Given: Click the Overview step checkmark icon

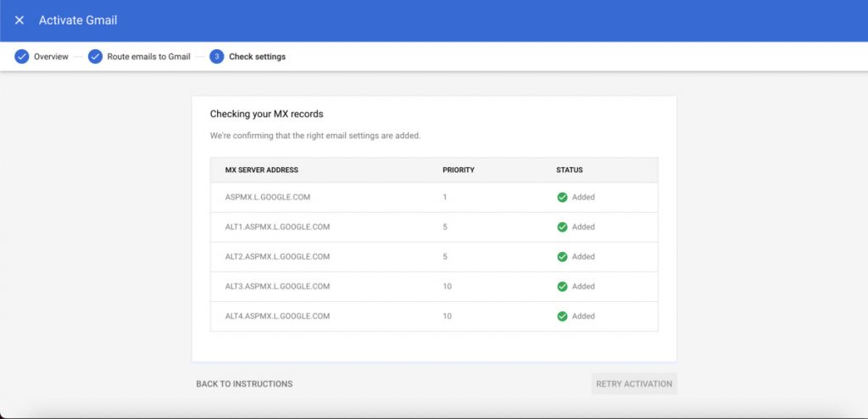Looking at the screenshot, I should click(21, 57).
